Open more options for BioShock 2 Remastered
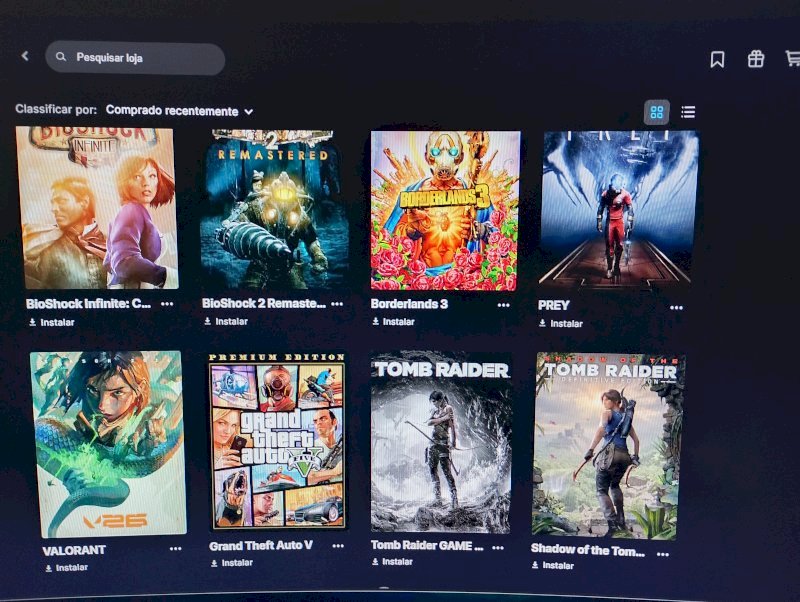This screenshot has height=602, width=800. click(337, 304)
